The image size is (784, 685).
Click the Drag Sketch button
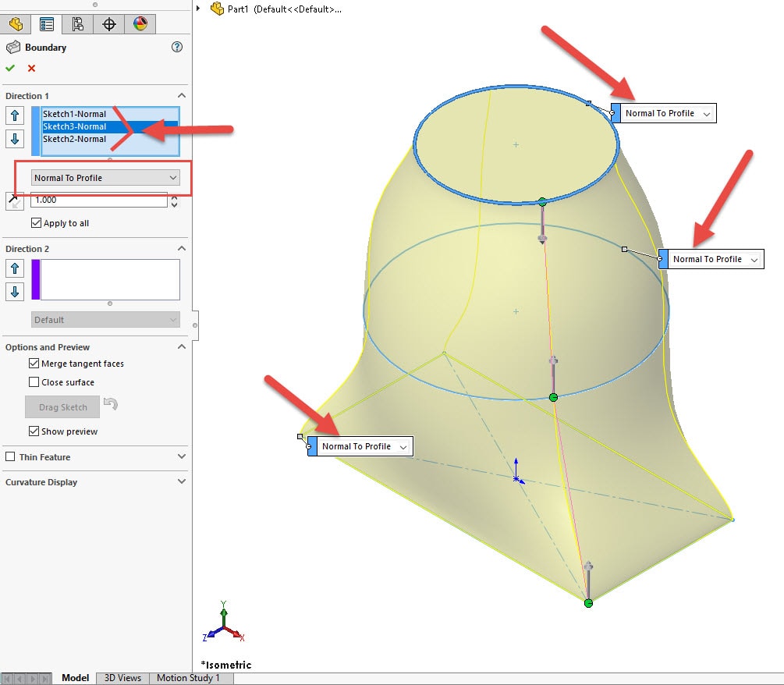click(62, 407)
